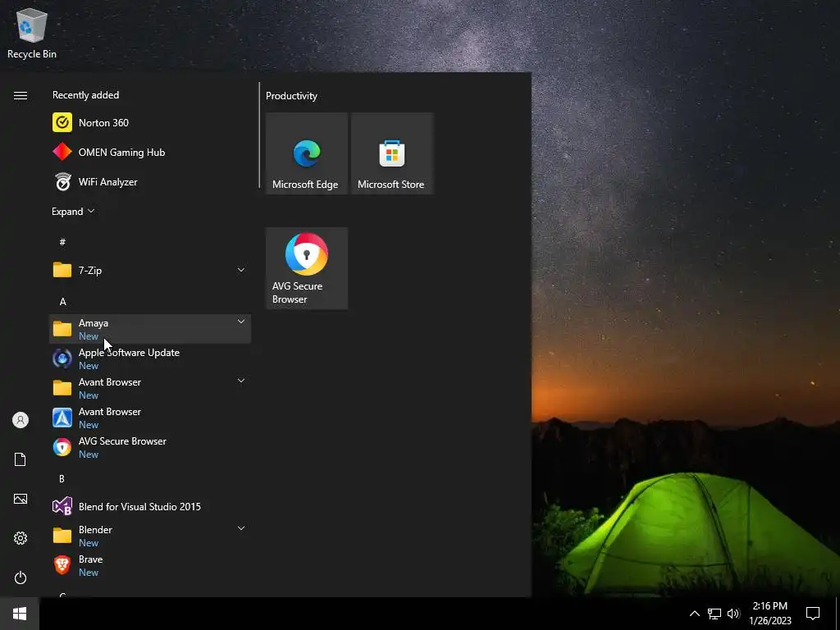The width and height of the screenshot is (840, 630).
Task: Click the Recently added heading
Action: pos(85,95)
